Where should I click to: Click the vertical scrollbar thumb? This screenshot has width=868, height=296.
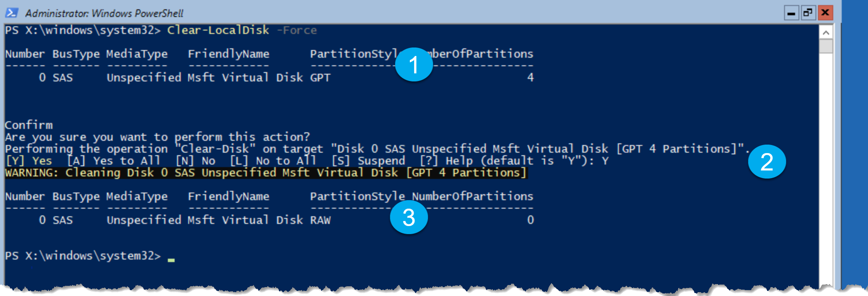(826, 46)
